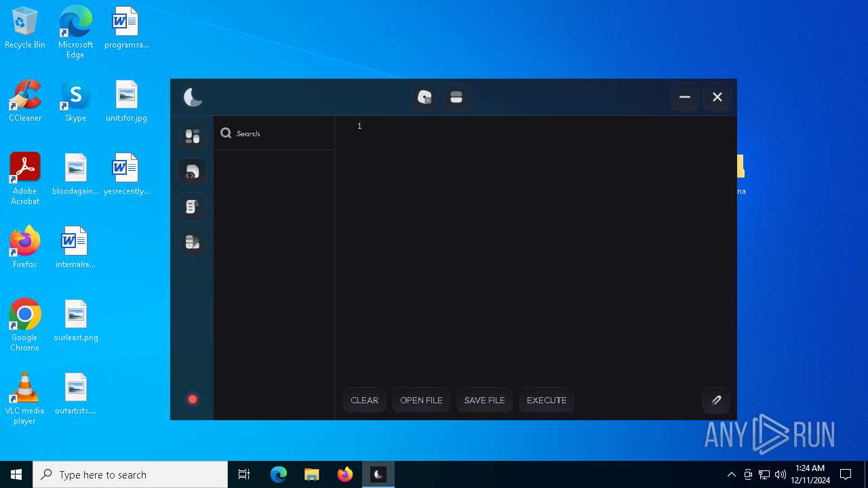
Task: Select the CCleaner desktop shortcut
Action: [x=25, y=101]
